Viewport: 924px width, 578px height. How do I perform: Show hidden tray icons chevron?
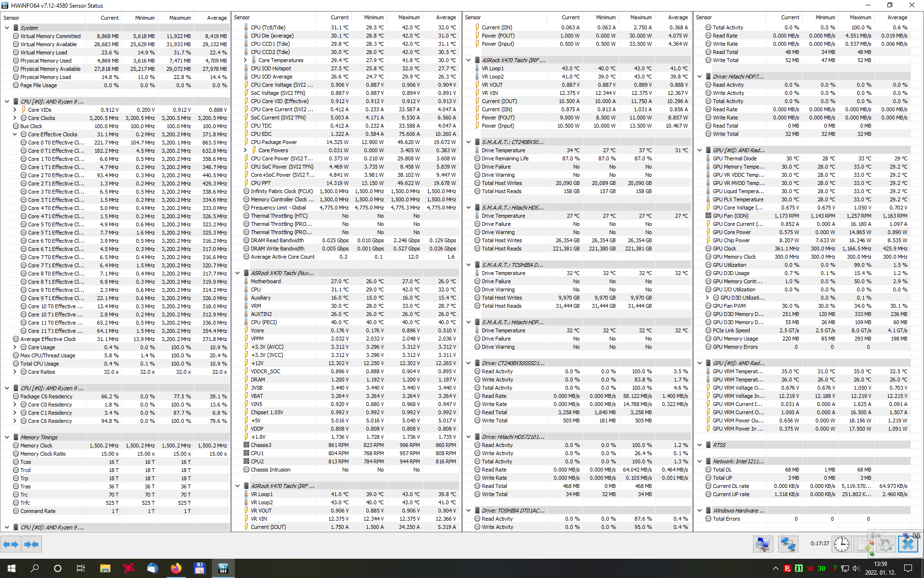pos(775,568)
